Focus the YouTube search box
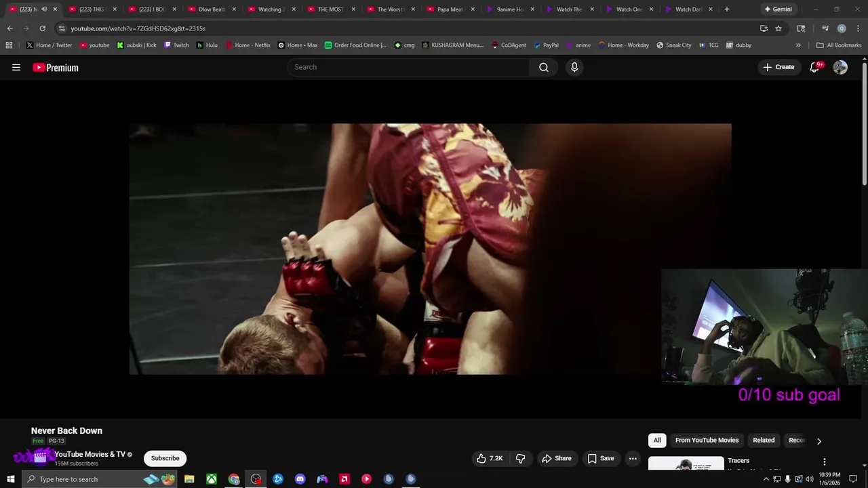 (409, 67)
